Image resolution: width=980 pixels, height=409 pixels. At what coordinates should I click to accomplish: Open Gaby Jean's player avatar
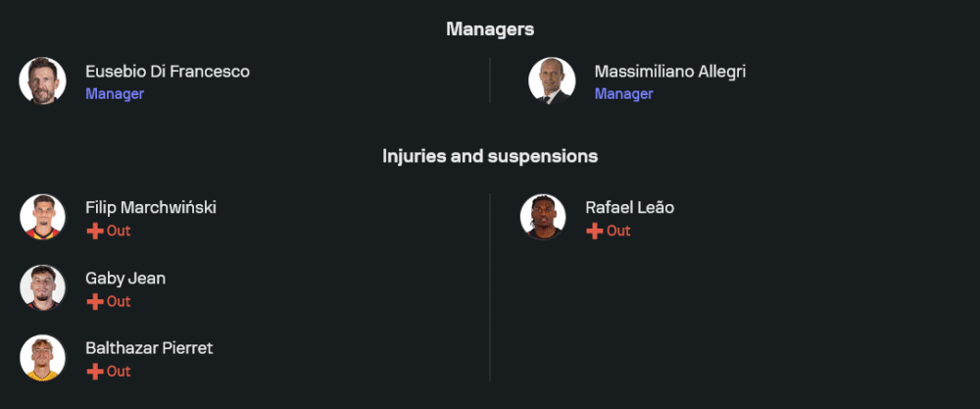[42, 288]
